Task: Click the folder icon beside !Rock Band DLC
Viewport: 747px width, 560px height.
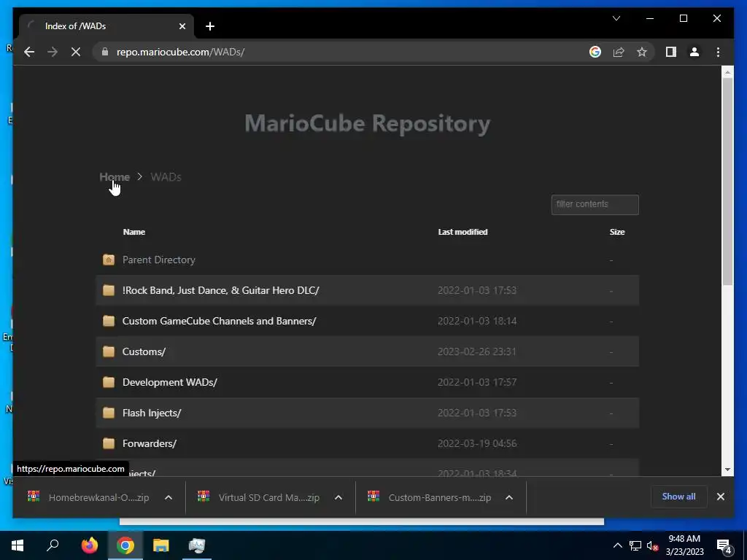Action: tap(109, 290)
